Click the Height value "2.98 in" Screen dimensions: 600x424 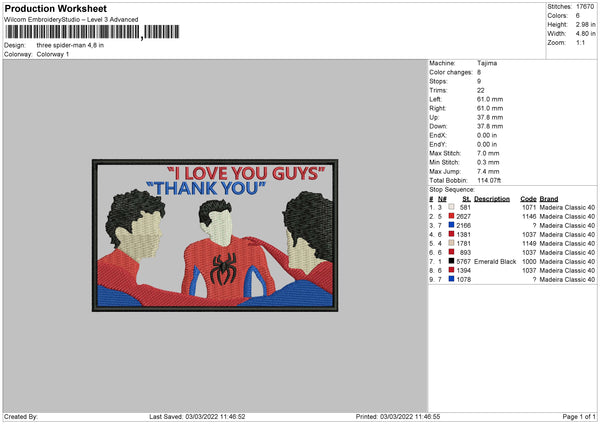(x=585, y=24)
